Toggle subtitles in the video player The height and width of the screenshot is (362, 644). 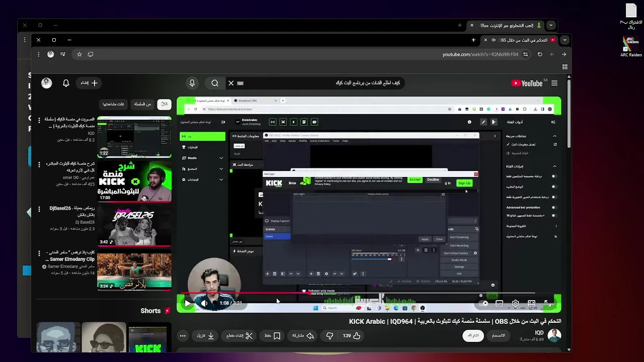[499, 303]
